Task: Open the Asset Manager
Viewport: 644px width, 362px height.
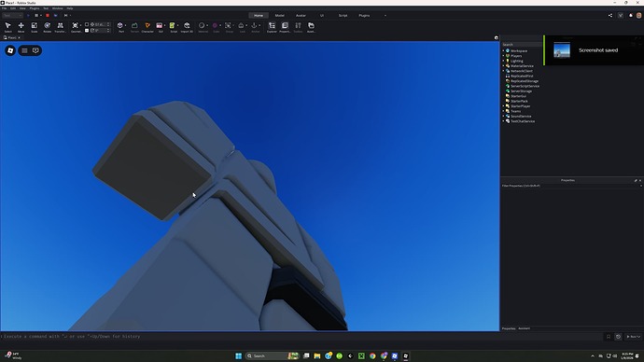Action: pyautogui.click(x=312, y=27)
